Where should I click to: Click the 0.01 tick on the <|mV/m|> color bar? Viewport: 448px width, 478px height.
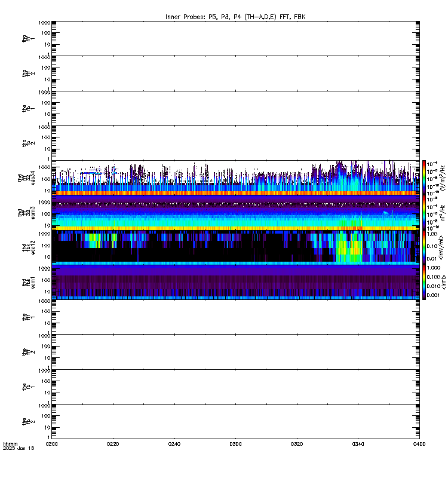[x=432, y=259]
